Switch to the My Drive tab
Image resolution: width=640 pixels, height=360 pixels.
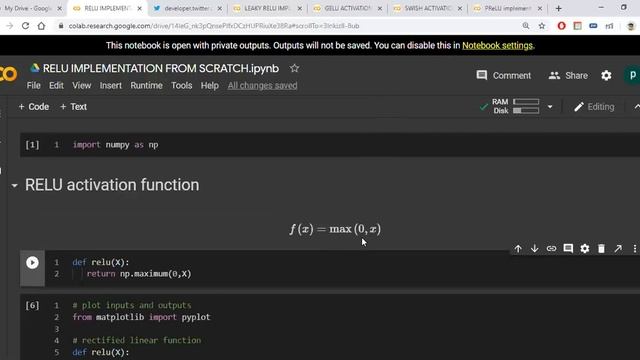tap(28, 8)
